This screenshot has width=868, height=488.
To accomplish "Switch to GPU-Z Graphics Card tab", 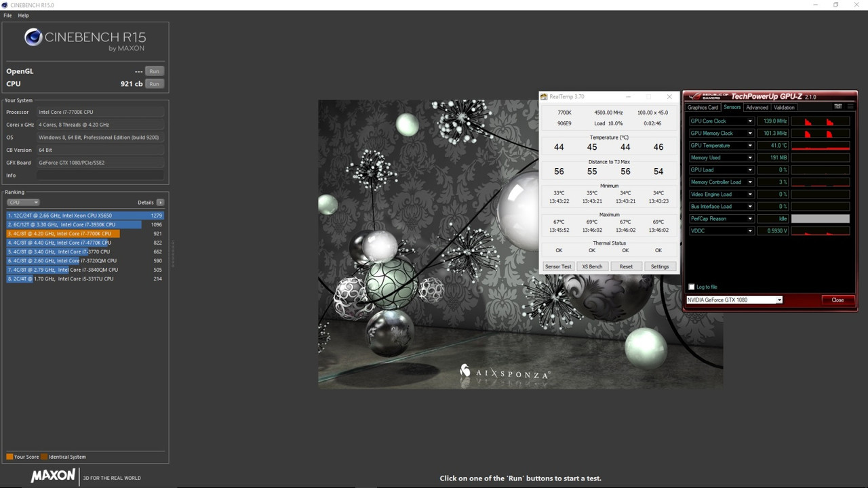I will pos(703,108).
